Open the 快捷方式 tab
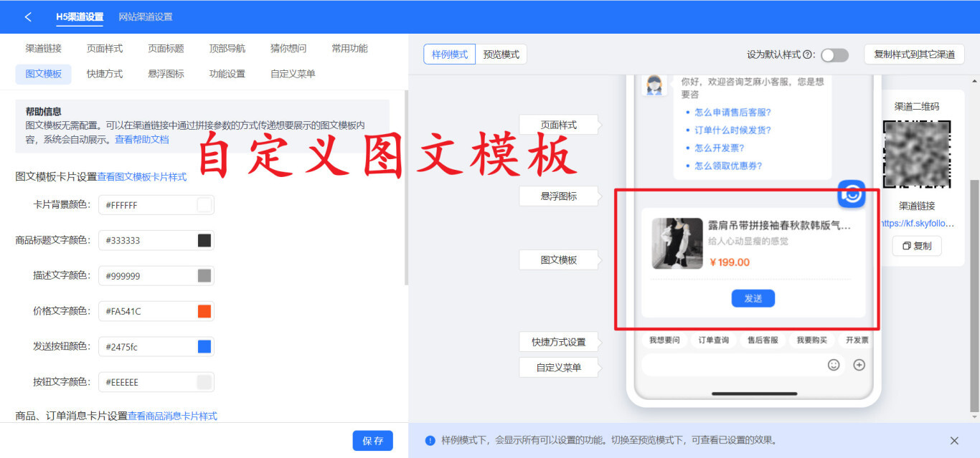980x458 pixels. point(105,74)
